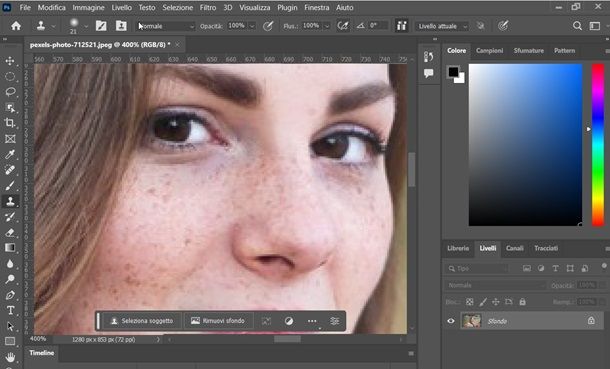Open the Clone Source panel icon
The image size is (610, 369).
point(121,26)
